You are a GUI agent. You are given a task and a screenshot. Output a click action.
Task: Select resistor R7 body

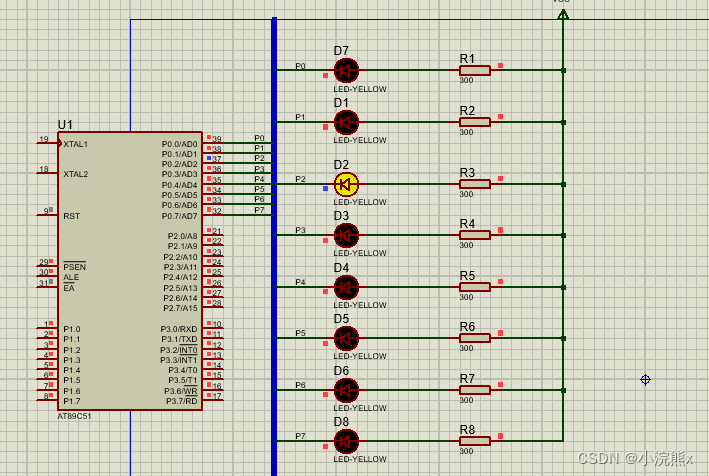tap(475, 390)
